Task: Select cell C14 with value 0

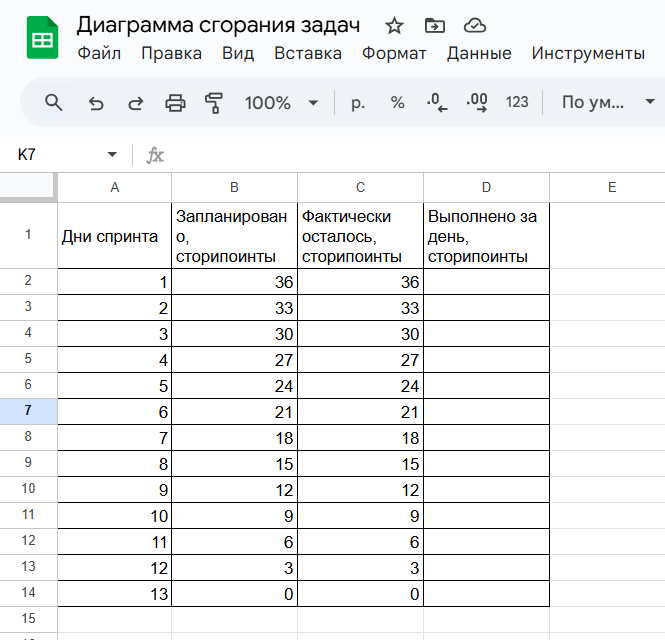Action: coord(360,594)
